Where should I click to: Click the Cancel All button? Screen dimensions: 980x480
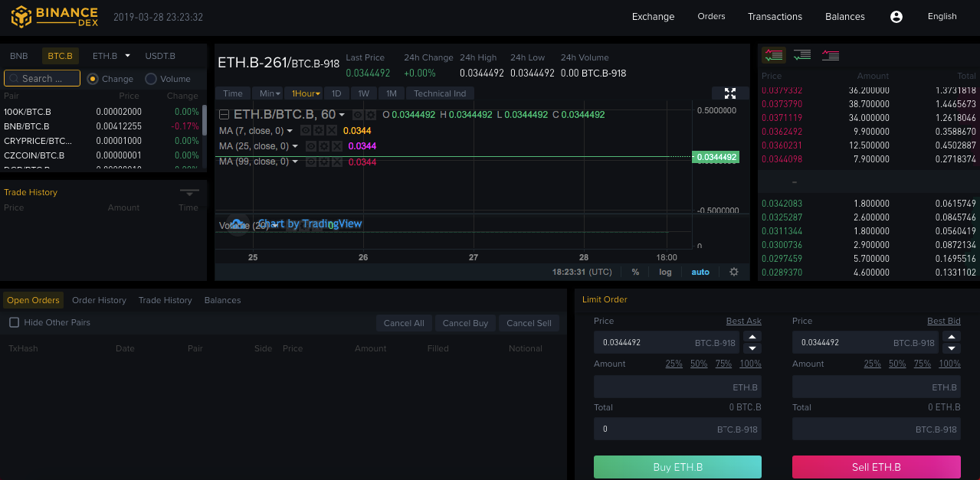tap(404, 323)
